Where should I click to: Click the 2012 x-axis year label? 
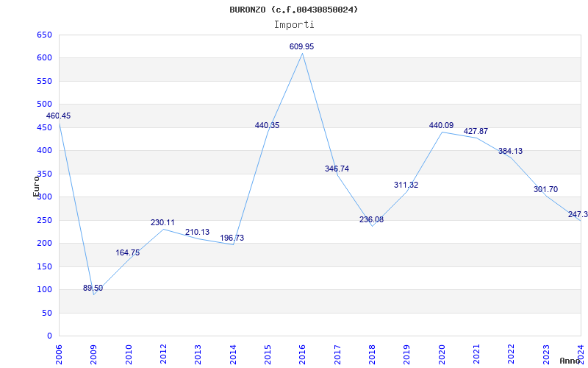coord(163,355)
